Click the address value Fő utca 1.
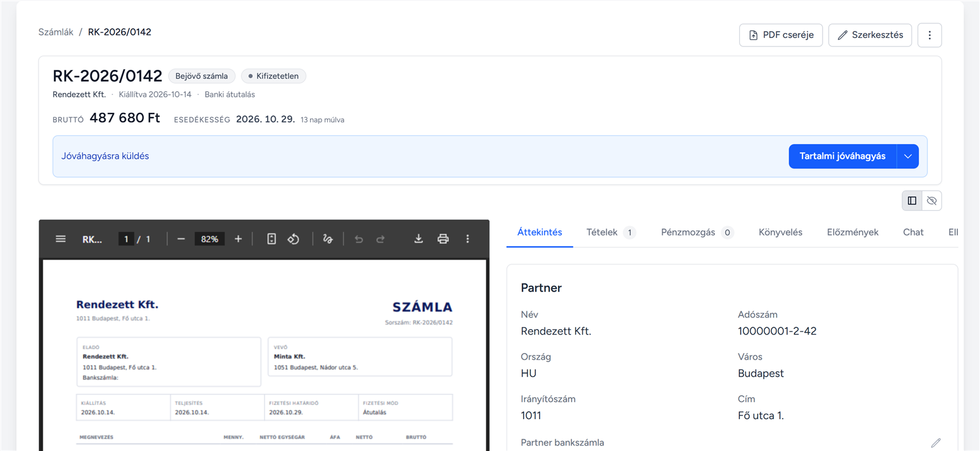 (x=761, y=415)
